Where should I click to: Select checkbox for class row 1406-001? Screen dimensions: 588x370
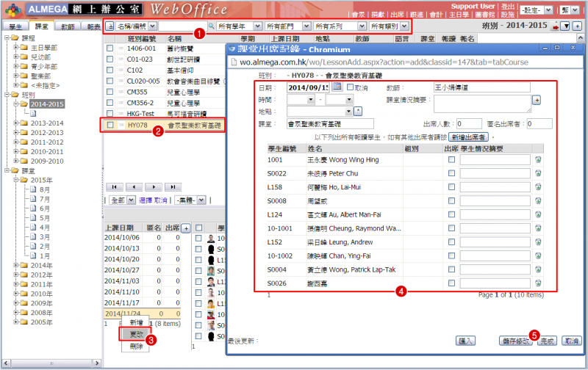coord(110,48)
